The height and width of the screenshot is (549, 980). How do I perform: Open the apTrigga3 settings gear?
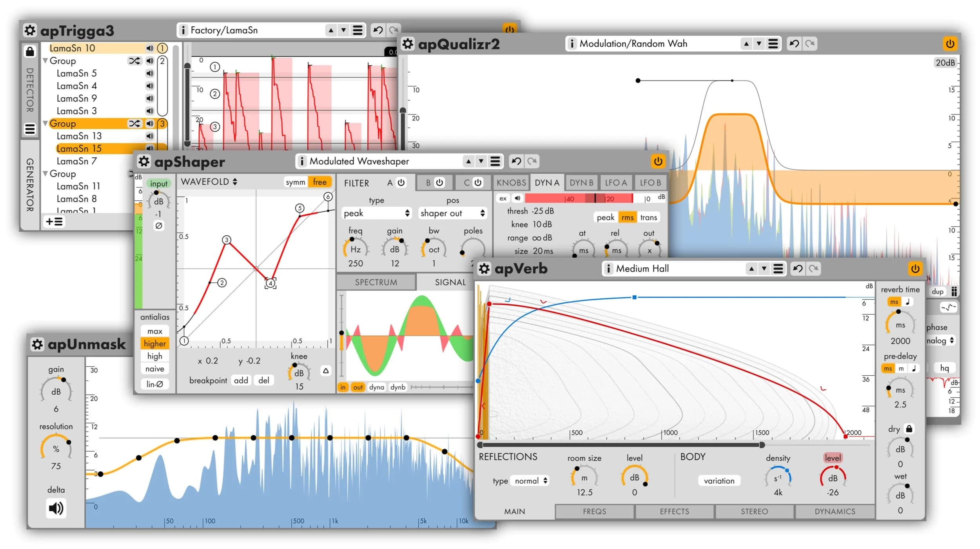click(x=30, y=31)
